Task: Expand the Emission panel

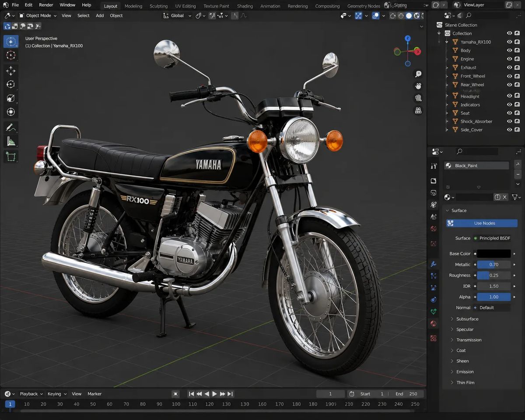Action: click(x=465, y=372)
